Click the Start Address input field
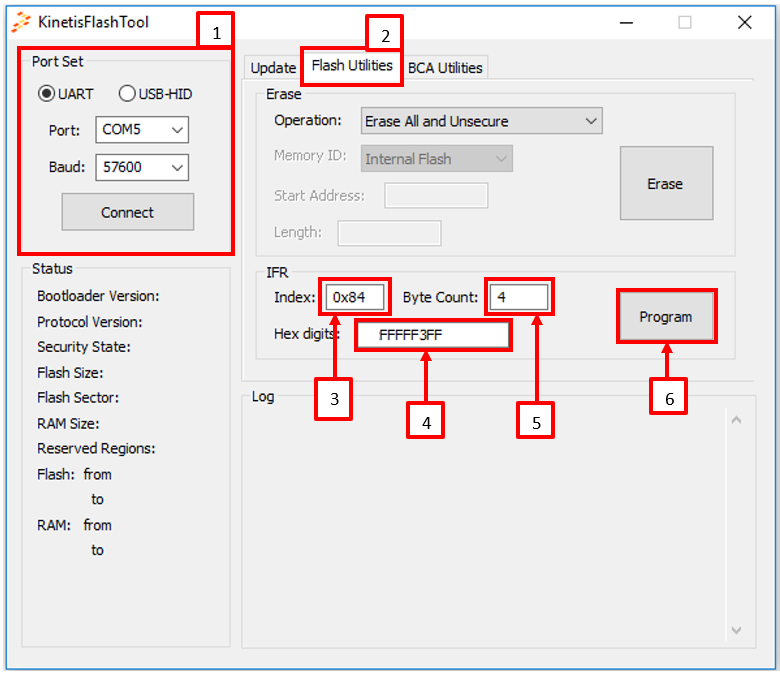The height and width of the screenshot is (675, 780). (x=436, y=195)
